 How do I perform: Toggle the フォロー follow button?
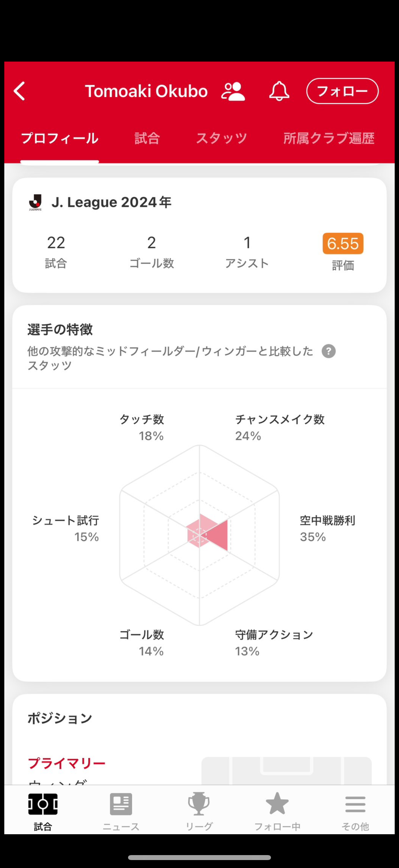[342, 91]
